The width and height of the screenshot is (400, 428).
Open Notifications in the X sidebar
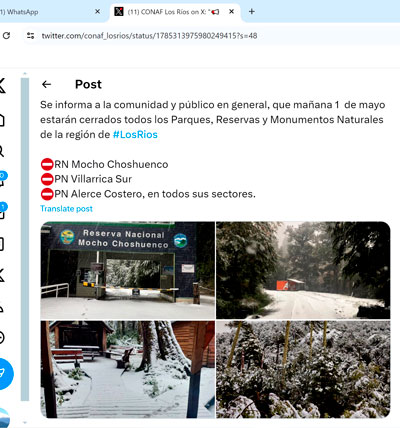2,180
